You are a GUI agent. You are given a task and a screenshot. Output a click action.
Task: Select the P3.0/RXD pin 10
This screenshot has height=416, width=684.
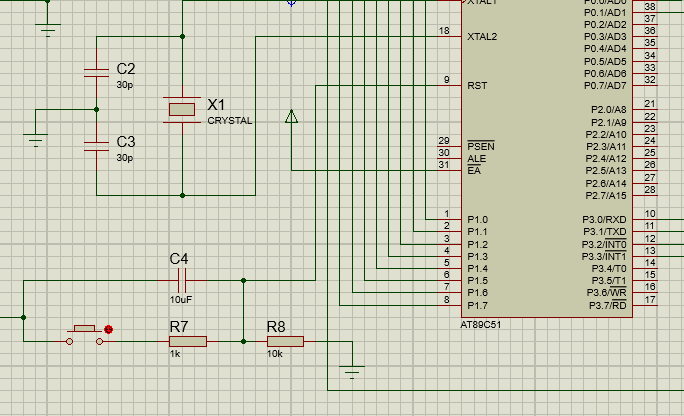648,220
